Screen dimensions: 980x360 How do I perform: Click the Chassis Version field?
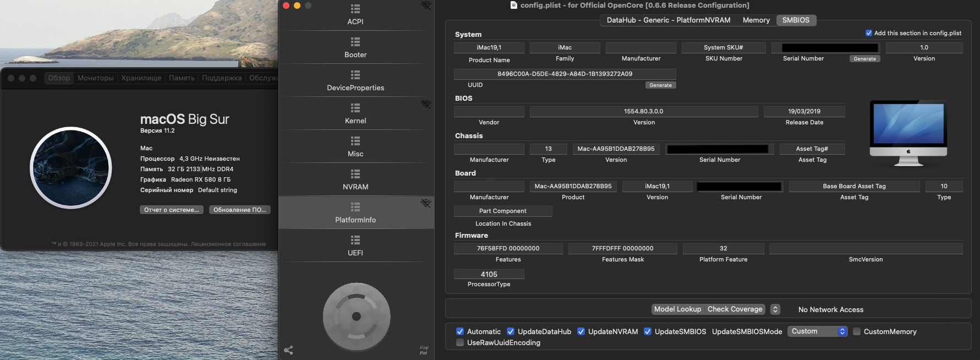616,149
